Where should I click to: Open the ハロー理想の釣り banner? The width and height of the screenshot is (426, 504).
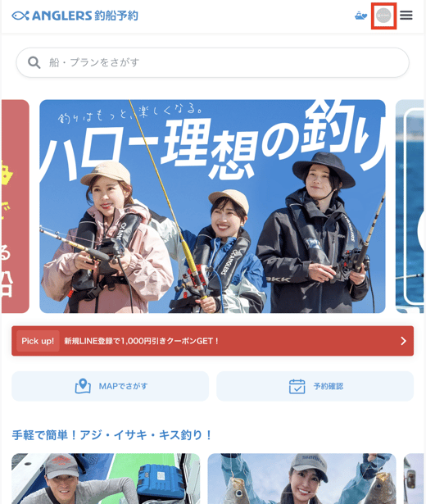(212, 206)
